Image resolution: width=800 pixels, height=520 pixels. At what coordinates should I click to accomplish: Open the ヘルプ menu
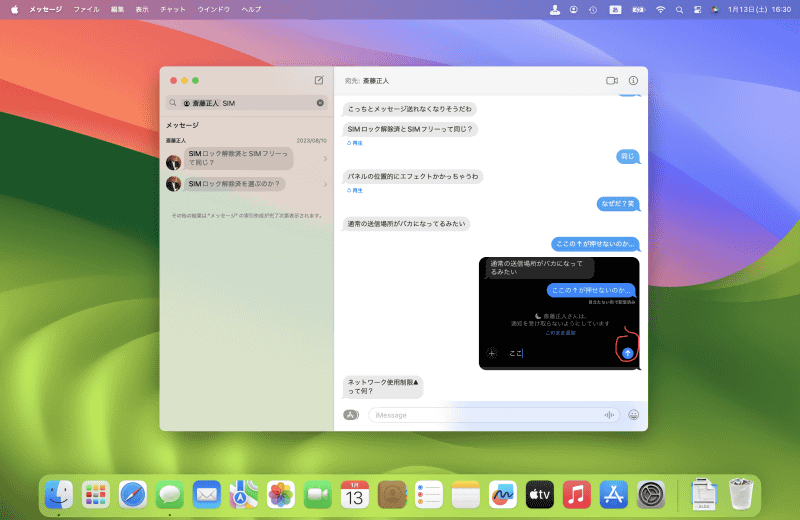[251, 9]
